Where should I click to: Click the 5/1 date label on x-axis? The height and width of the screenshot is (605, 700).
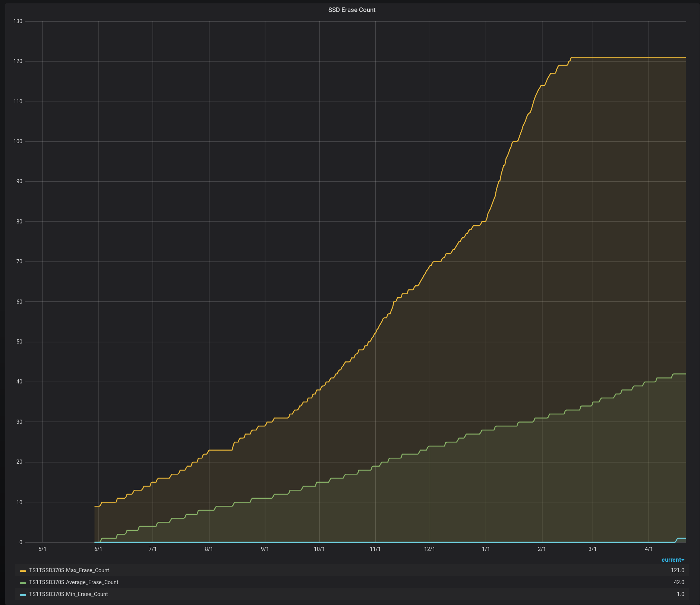click(42, 549)
